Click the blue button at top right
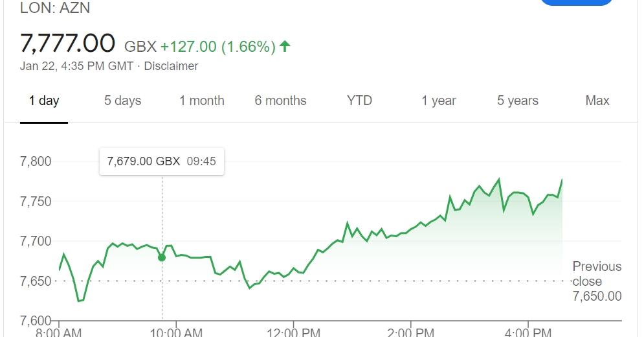The width and height of the screenshot is (644, 337). click(576, 2)
